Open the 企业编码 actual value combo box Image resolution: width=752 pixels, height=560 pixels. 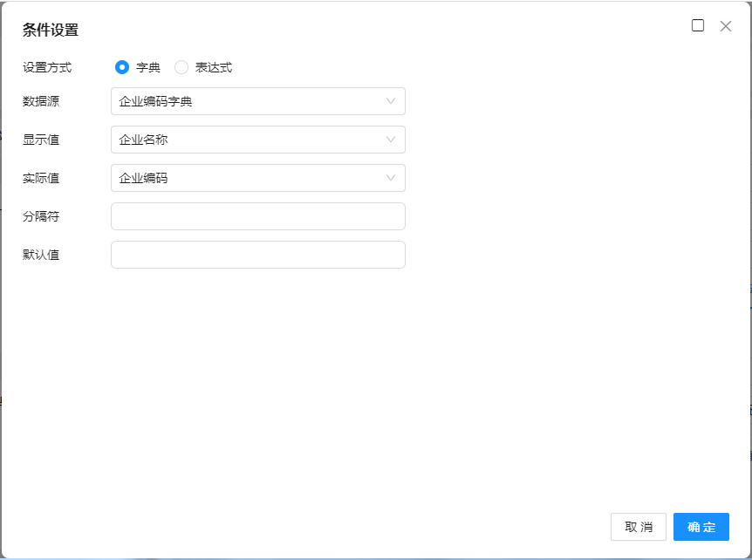[x=249, y=178]
